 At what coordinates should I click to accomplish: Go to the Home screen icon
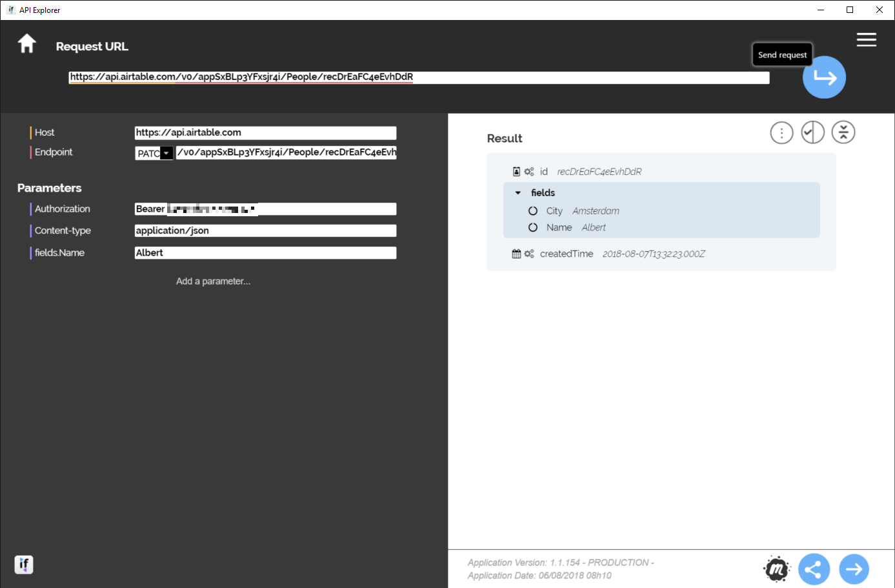pyautogui.click(x=26, y=44)
